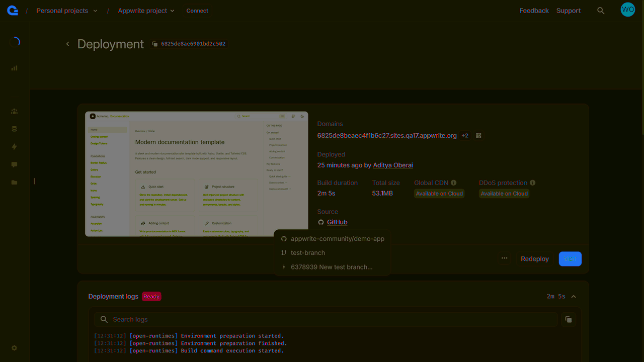Expand the Appwrite project dropdown

[146, 10]
